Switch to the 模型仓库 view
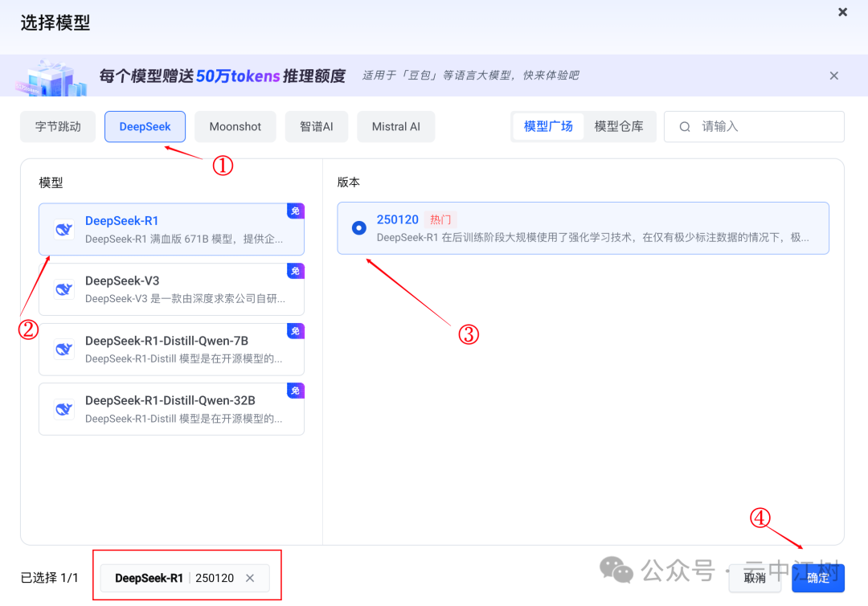This screenshot has width=868, height=606. pos(619,127)
